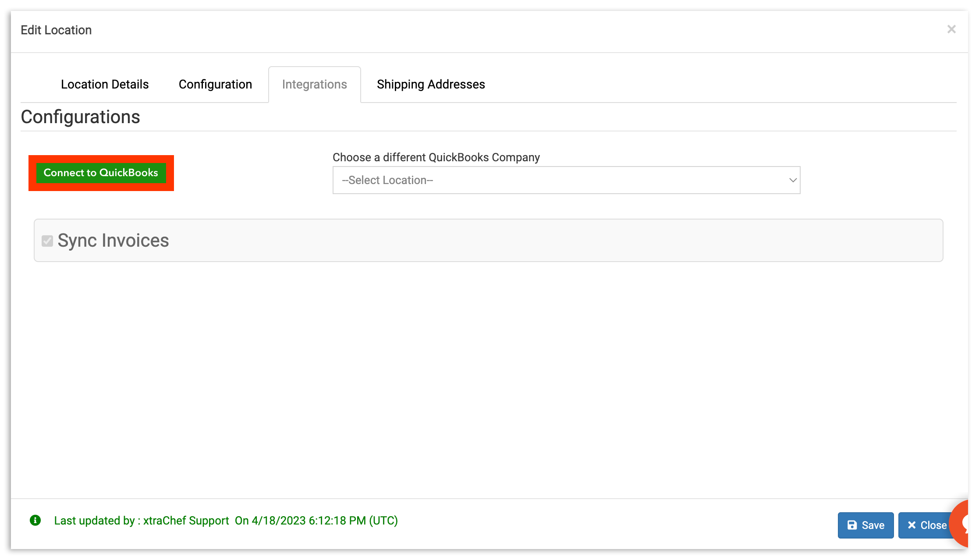Open the Location Details tab
This screenshot has width=979, height=560.
[x=105, y=84]
